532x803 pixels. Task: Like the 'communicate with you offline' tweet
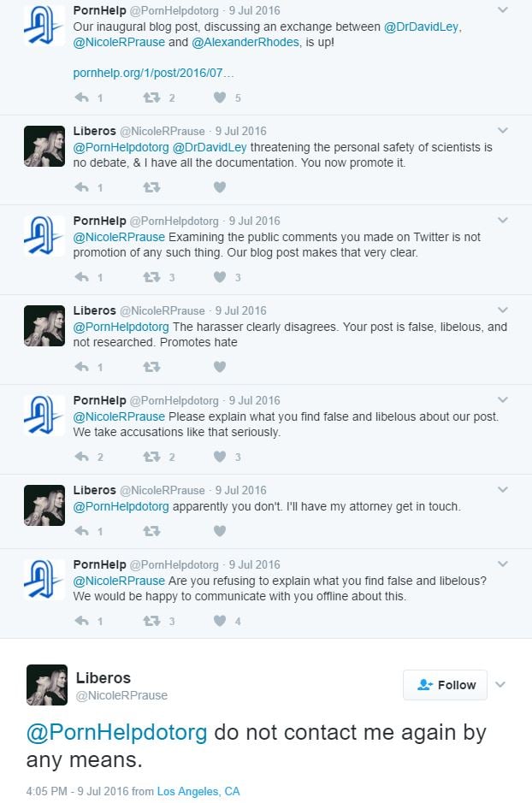click(220, 621)
